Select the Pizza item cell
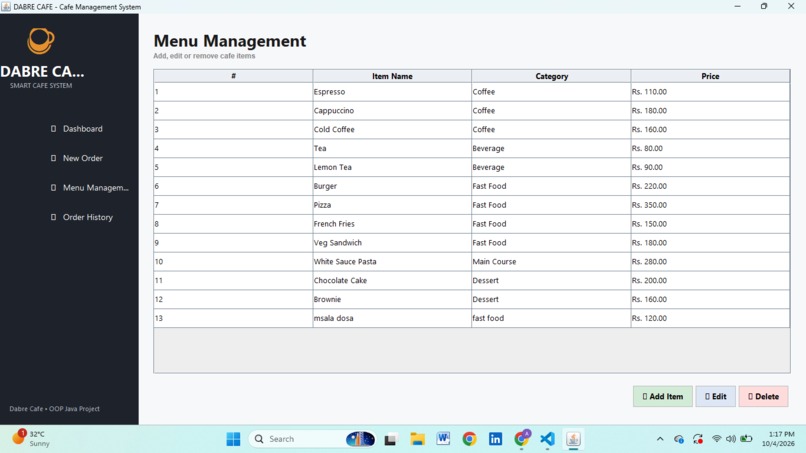Image resolution: width=806 pixels, height=453 pixels. pos(392,205)
